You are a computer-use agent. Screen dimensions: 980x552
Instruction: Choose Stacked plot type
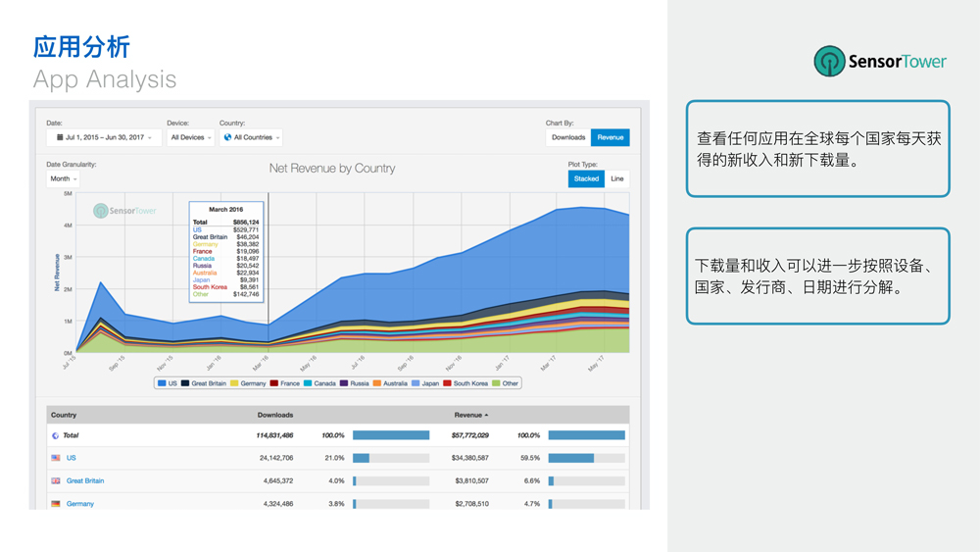[586, 178]
